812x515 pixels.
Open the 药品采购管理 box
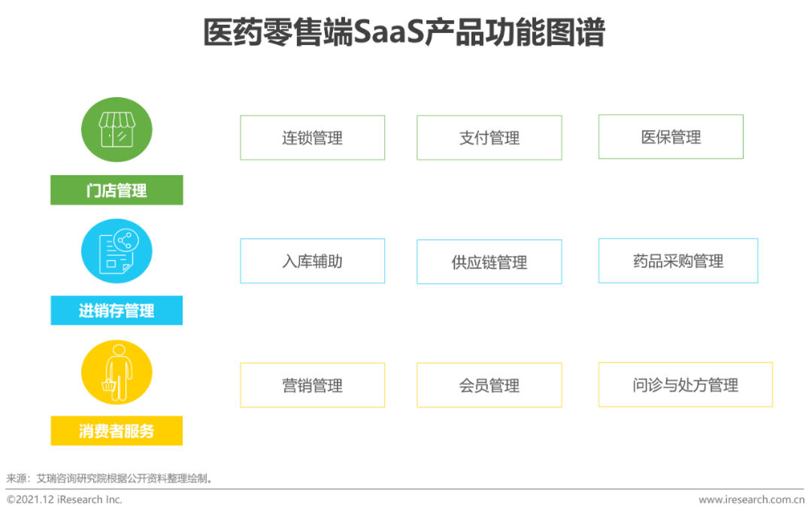point(677,261)
